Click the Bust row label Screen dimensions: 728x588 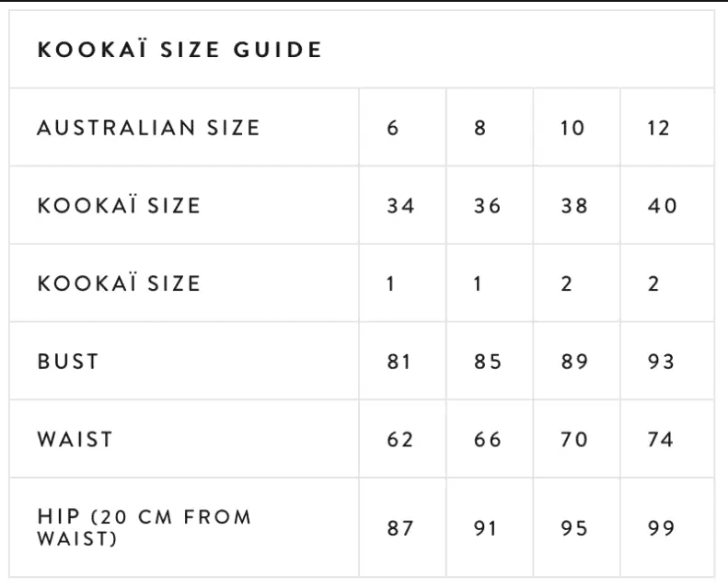click(68, 362)
